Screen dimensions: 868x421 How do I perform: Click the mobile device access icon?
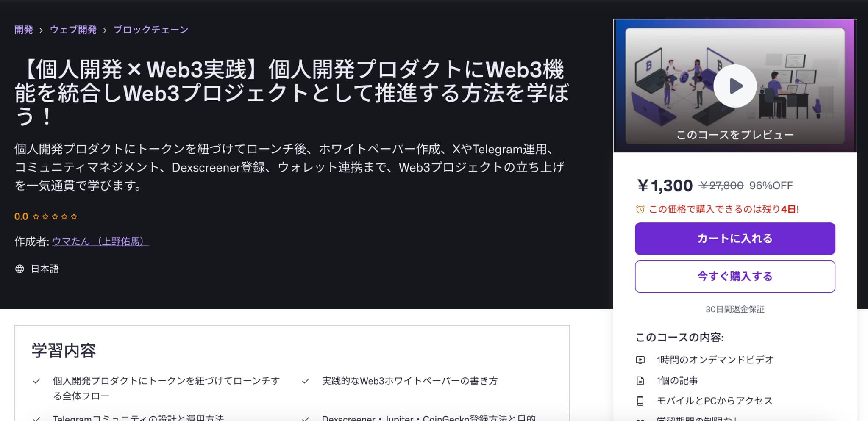(x=640, y=401)
